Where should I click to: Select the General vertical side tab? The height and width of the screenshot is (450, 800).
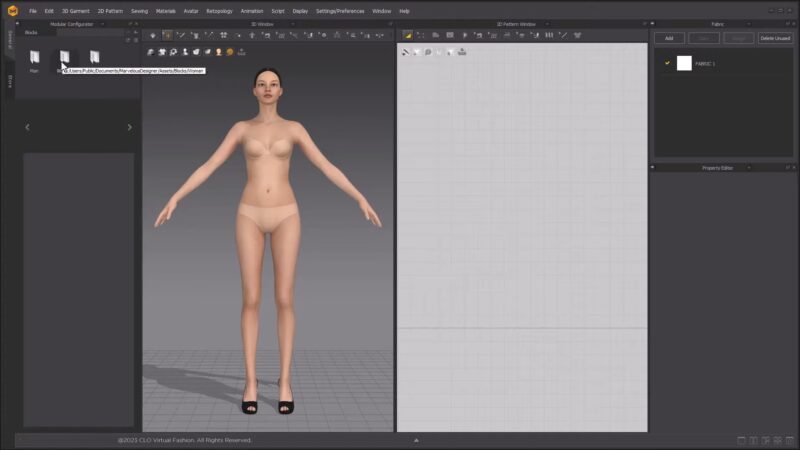tap(10, 40)
